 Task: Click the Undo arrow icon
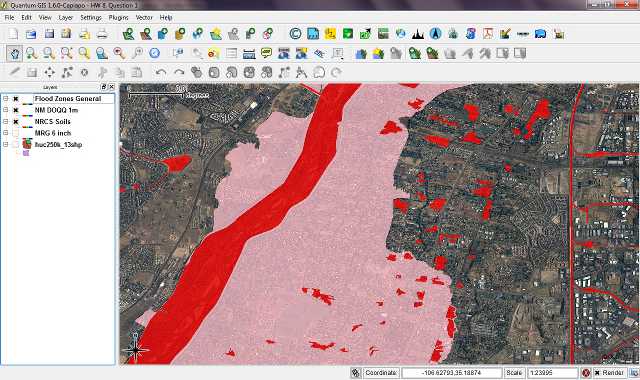point(161,73)
